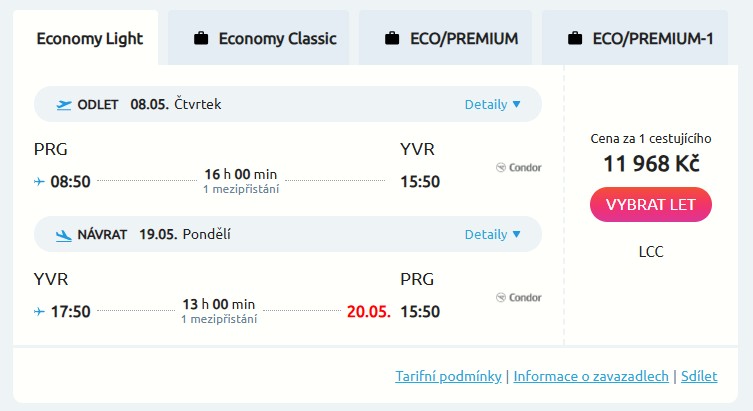The width and height of the screenshot is (753, 411).
Task: Click return flight 1 mezipřistání stopover text
Action: [219, 319]
